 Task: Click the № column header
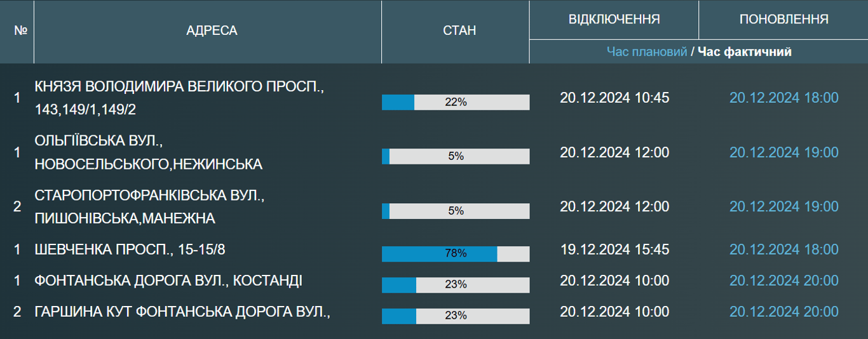pyautogui.click(x=20, y=30)
